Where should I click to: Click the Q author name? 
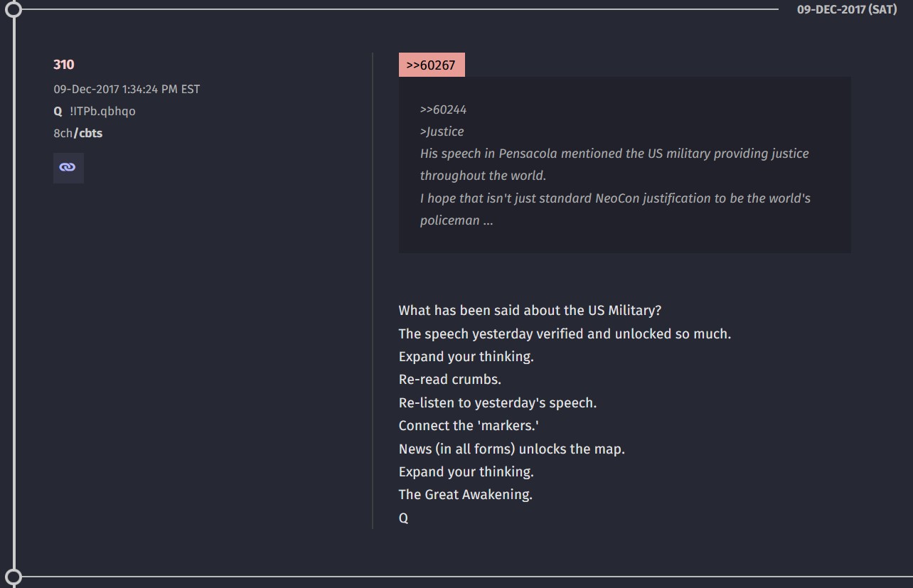point(58,112)
